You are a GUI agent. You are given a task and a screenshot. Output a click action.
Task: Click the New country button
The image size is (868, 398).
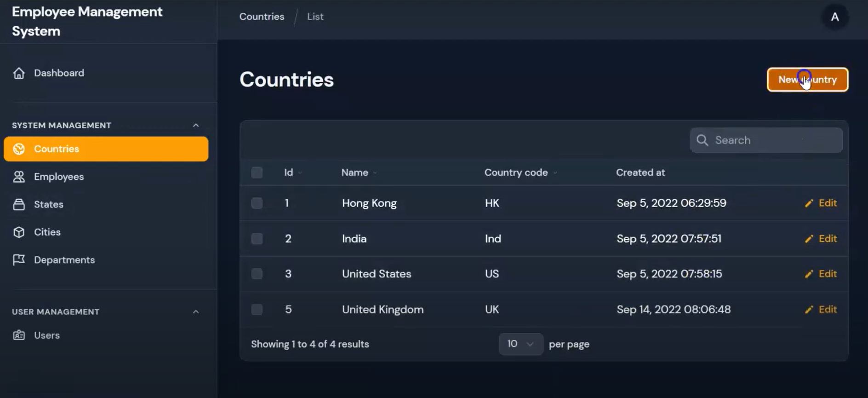(x=807, y=80)
